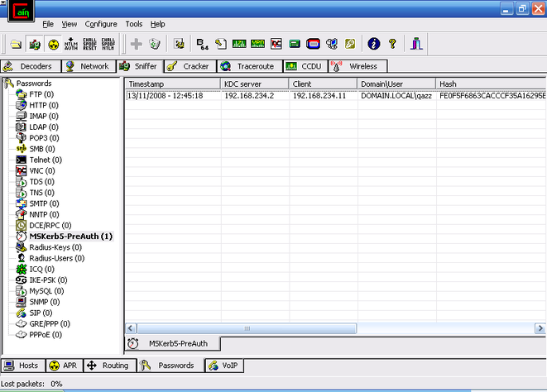This screenshot has width=547, height=392.
Task: Click the globe remote tool toolbar icon
Action: [x=332, y=44]
